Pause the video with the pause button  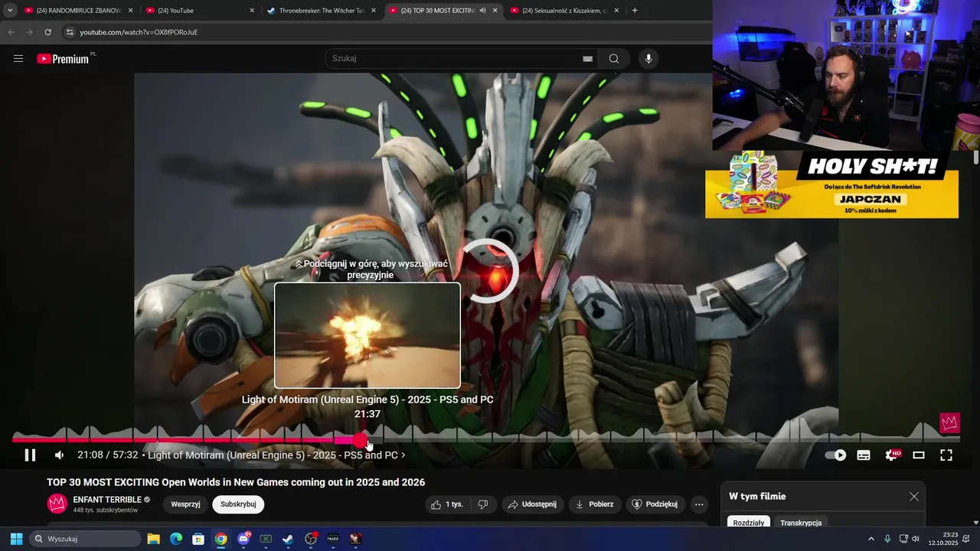click(30, 455)
